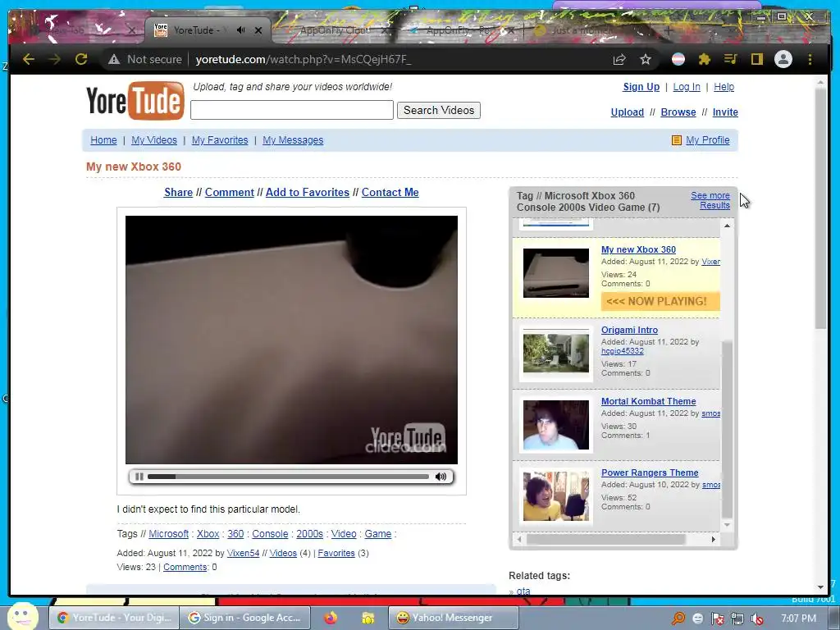Click the Sign Up link
The image size is (840, 630).
tap(641, 87)
